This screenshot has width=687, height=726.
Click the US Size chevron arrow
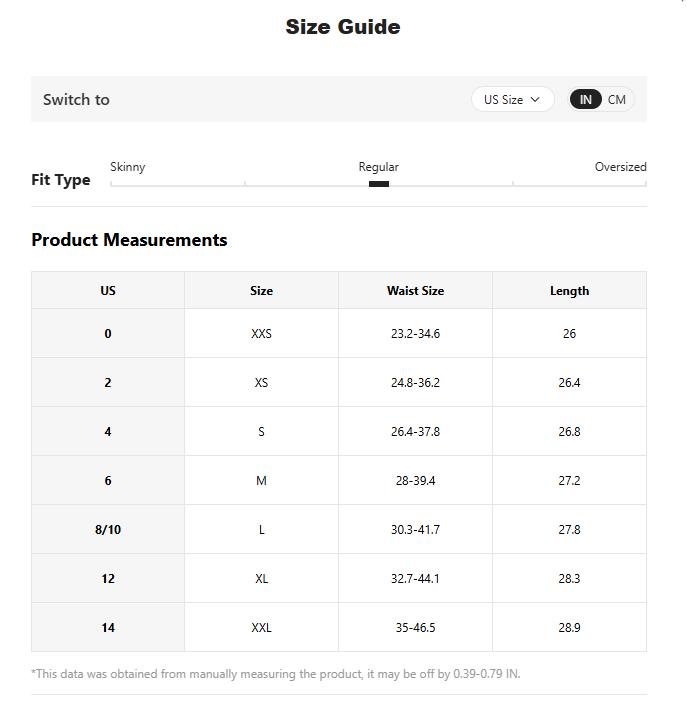point(535,100)
